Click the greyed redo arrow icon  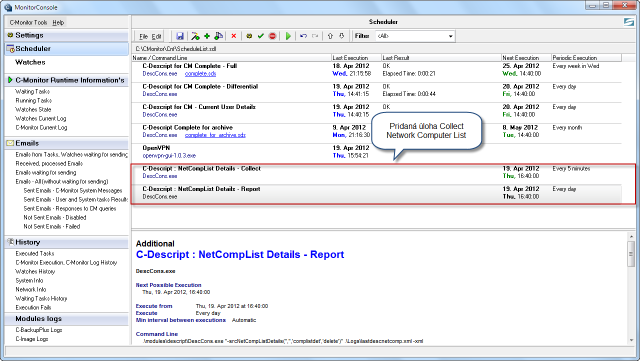click(x=315, y=36)
